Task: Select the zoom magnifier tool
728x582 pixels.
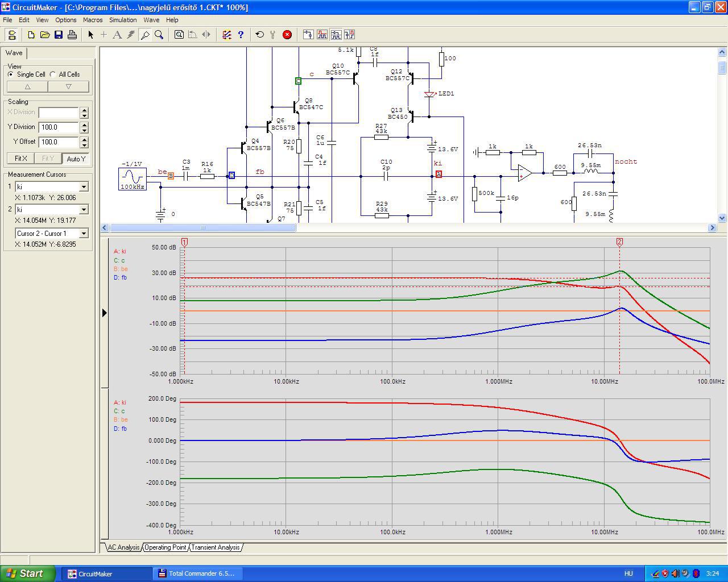Action: tap(159, 35)
